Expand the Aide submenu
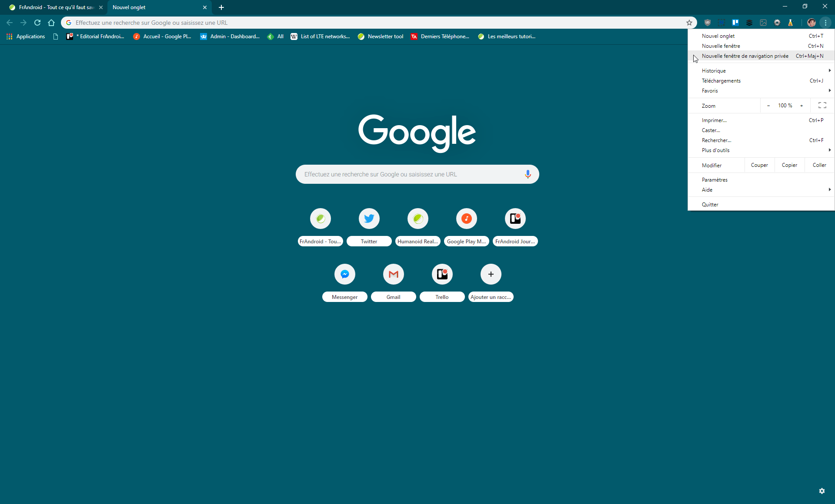835x504 pixels. pyautogui.click(x=761, y=190)
